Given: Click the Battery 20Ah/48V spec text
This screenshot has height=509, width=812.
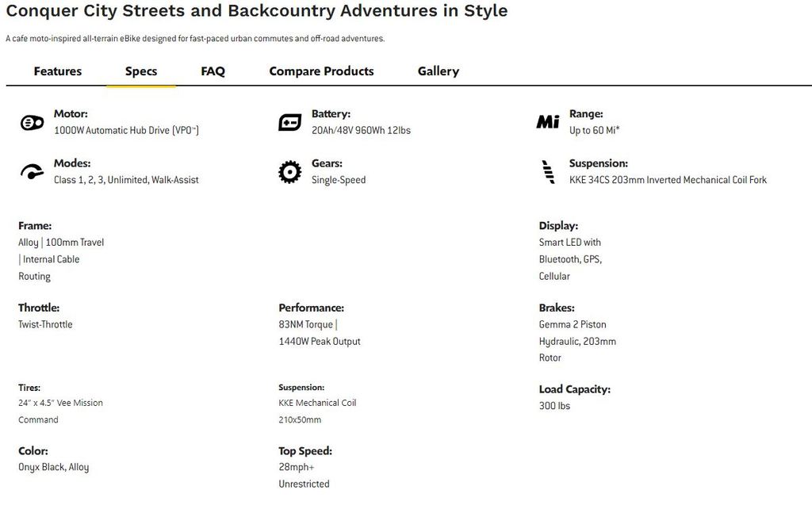Looking at the screenshot, I should 361,130.
